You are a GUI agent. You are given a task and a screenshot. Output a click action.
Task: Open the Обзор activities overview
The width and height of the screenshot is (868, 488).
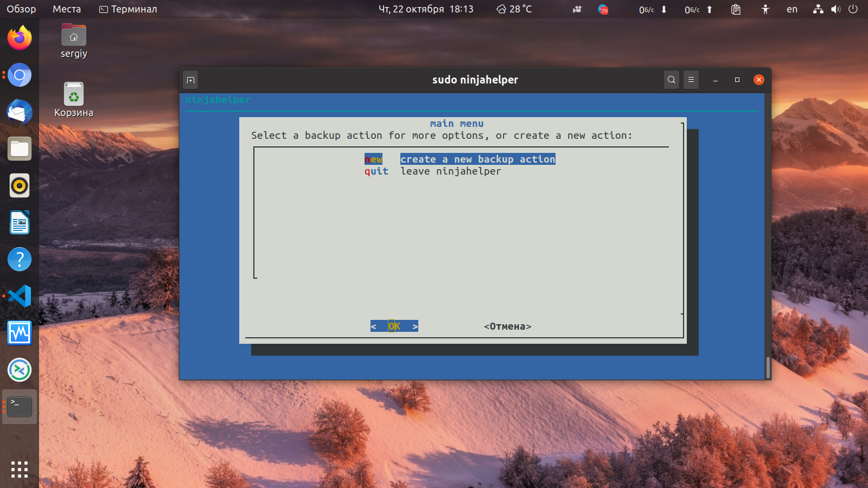(x=21, y=9)
